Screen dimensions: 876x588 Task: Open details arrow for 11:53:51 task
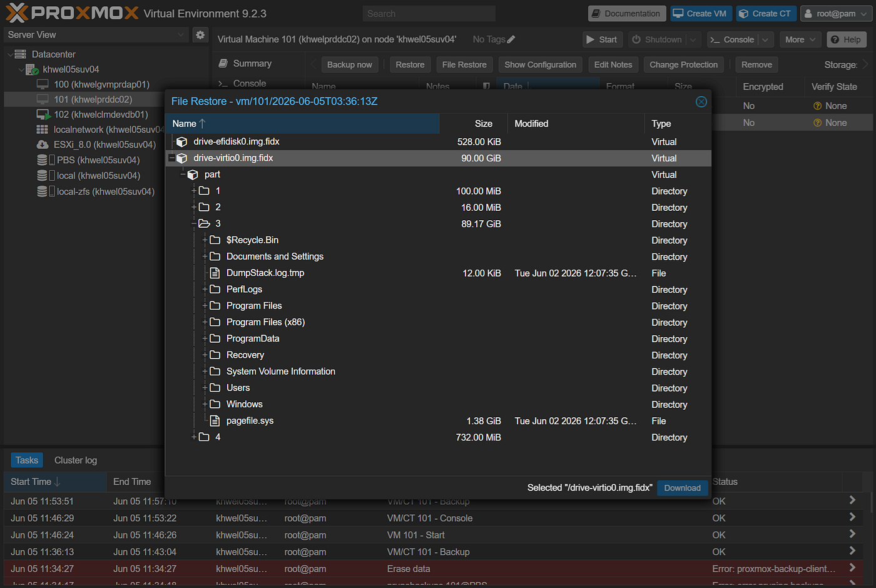point(852,500)
